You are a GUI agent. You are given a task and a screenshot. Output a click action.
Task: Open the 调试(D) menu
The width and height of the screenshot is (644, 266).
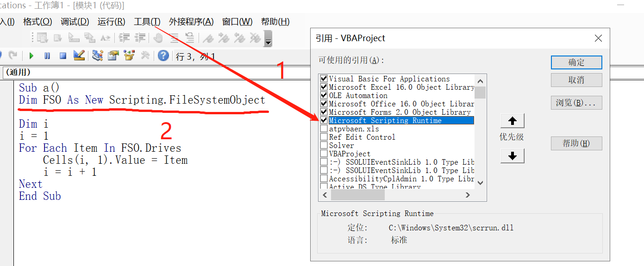75,22
